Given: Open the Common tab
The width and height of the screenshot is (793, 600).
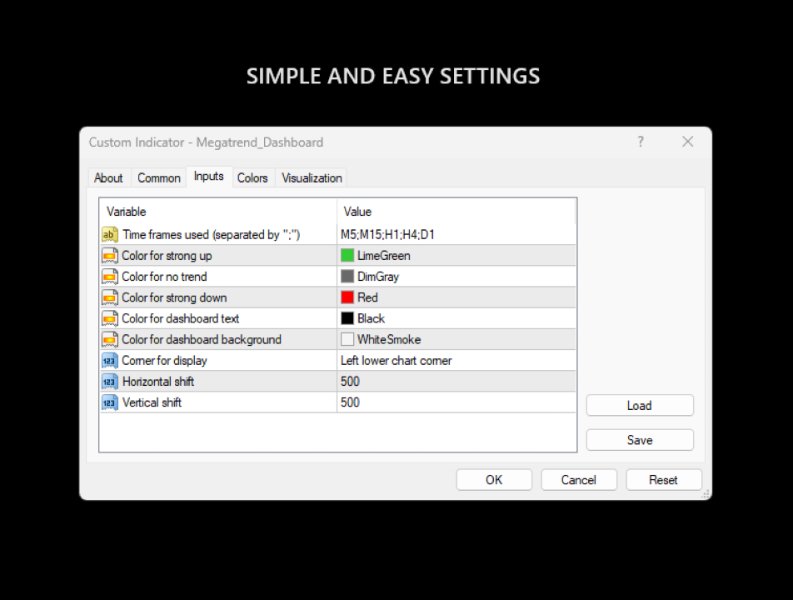Looking at the screenshot, I should [x=159, y=178].
